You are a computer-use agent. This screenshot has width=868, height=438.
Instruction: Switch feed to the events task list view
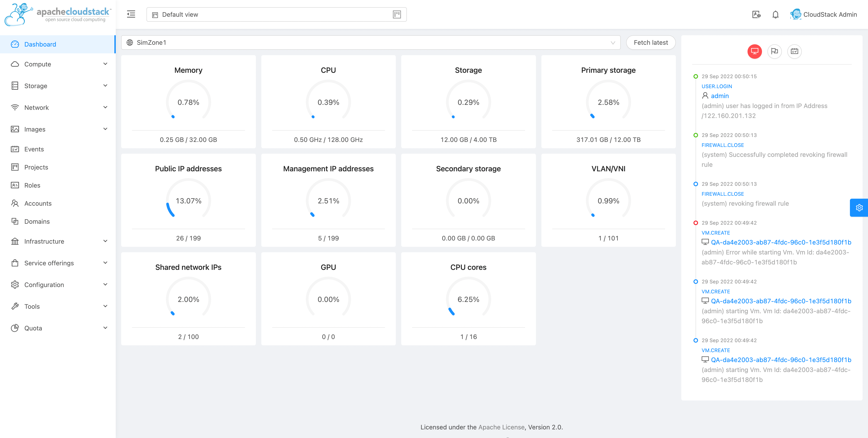point(794,52)
